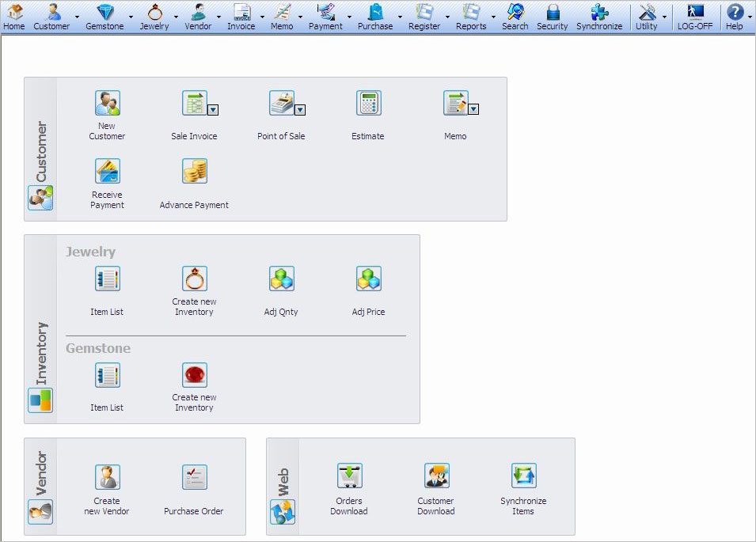Expand the Purchase toolbar dropdown arrow
The width and height of the screenshot is (756, 542).
[400, 17]
